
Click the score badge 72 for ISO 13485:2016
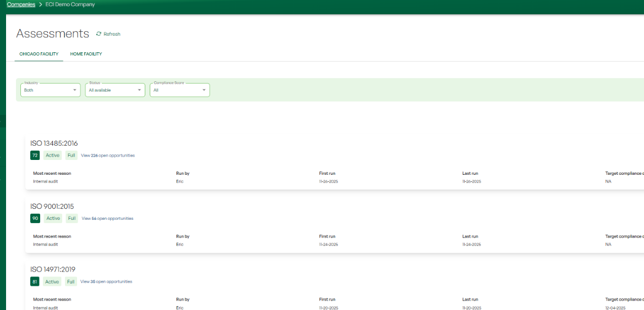[x=35, y=156]
